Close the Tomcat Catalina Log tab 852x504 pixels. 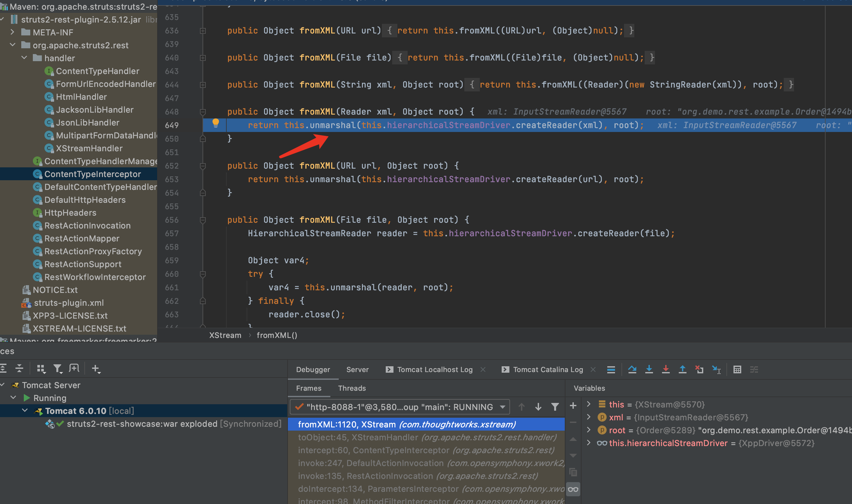593,369
